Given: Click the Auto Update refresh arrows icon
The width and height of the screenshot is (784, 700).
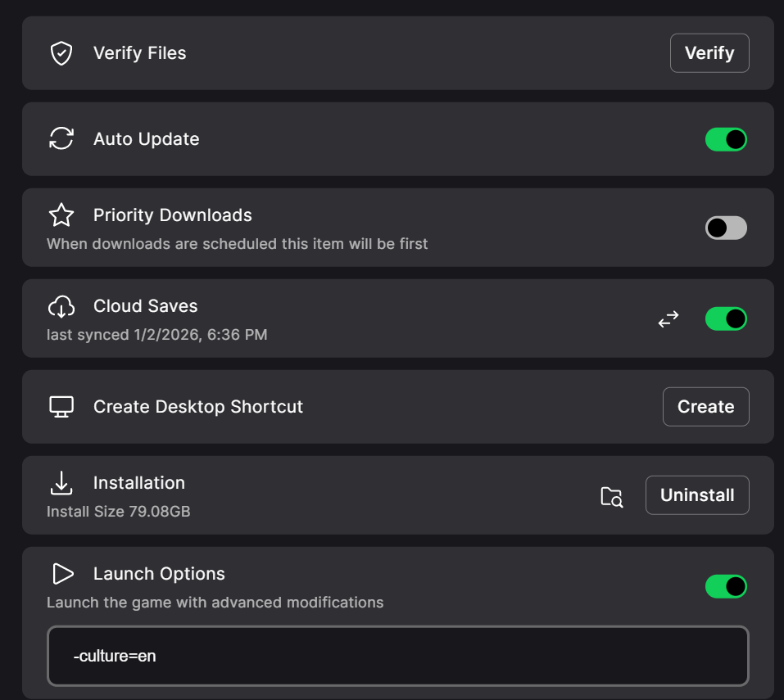Looking at the screenshot, I should [x=61, y=139].
